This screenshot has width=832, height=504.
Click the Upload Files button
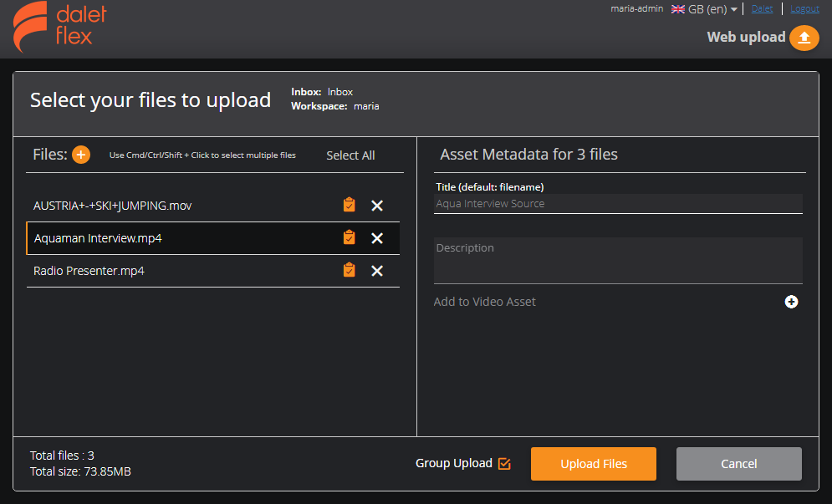(594, 463)
